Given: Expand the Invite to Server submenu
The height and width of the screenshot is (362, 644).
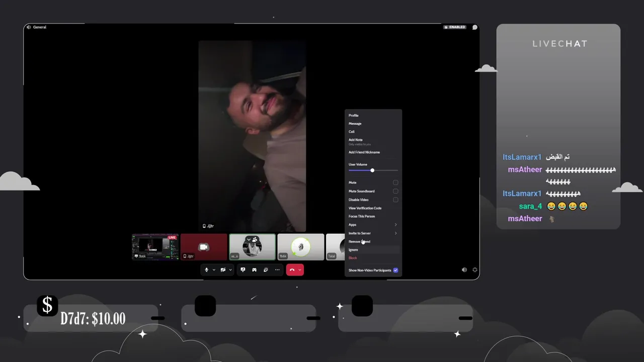Looking at the screenshot, I should pyautogui.click(x=373, y=233).
